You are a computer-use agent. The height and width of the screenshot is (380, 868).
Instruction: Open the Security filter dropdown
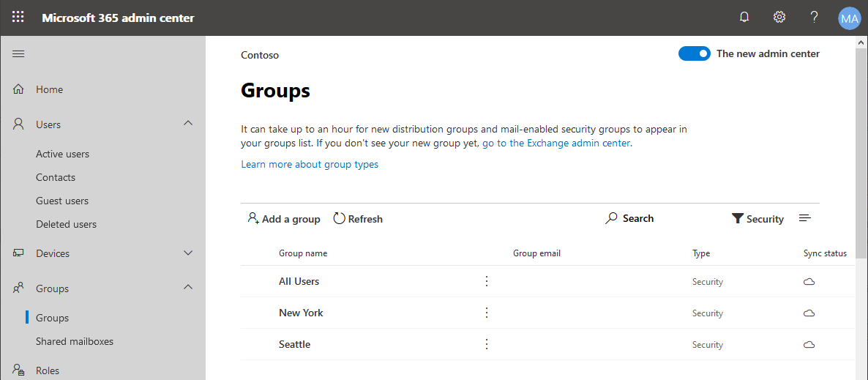tap(757, 219)
